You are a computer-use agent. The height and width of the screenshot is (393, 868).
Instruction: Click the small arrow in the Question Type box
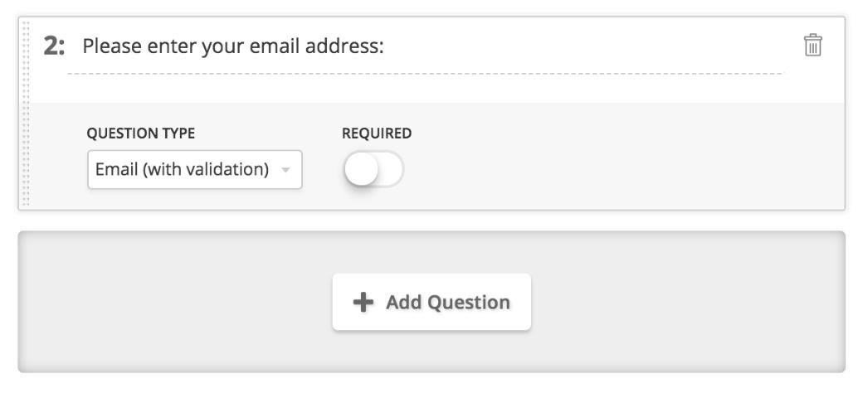pos(285,170)
